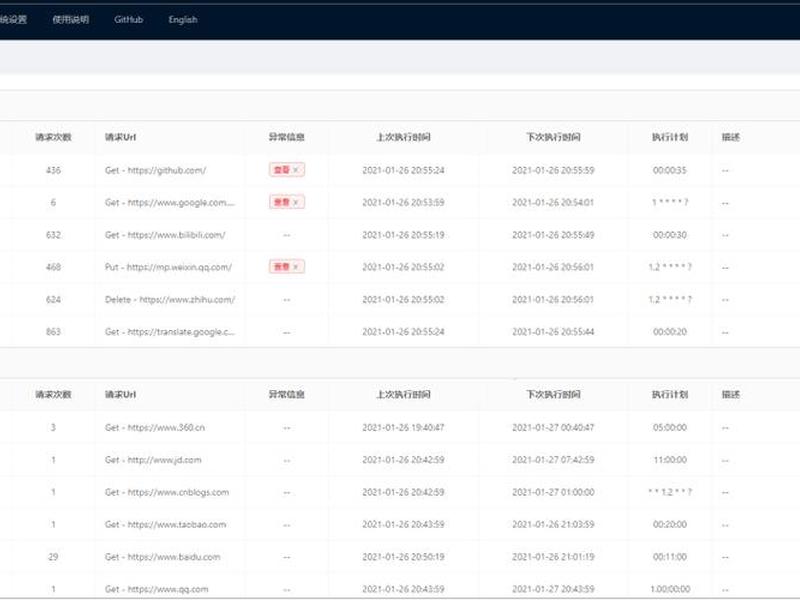The height and width of the screenshot is (600, 800).
Task: Select the Get - https://www.google.com URL cell
Action: click(x=170, y=203)
